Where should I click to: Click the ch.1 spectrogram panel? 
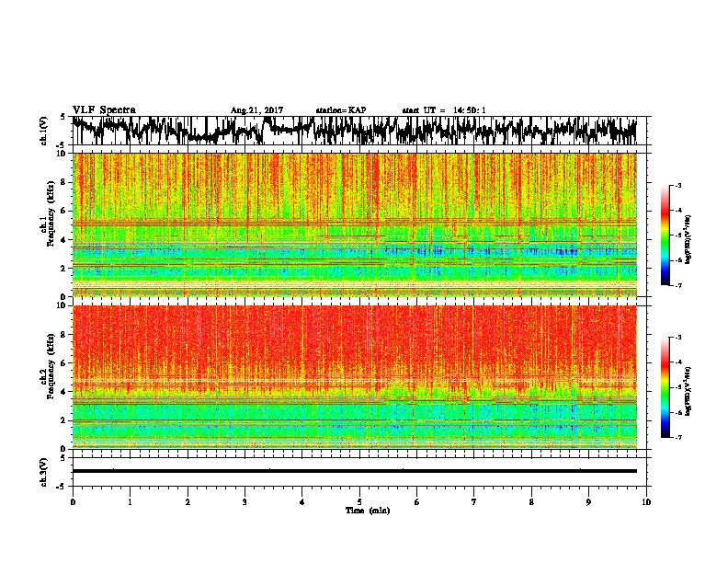[355, 224]
